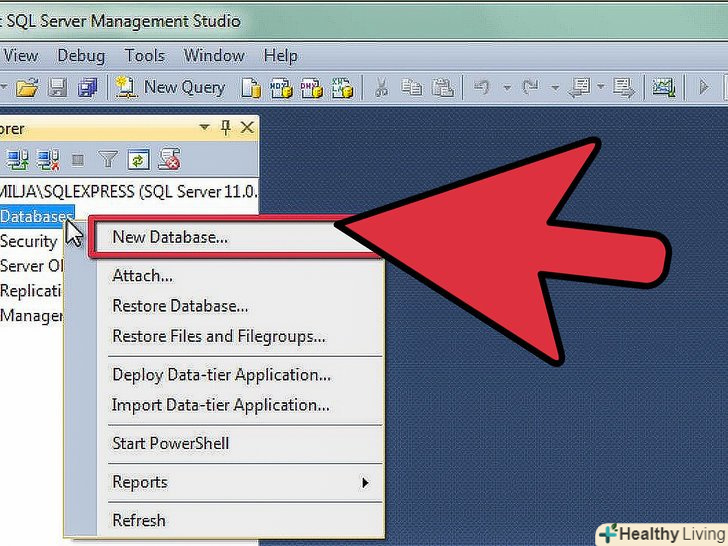The image size is (728, 546).
Task: Expand Reports via its submenu arrow
Action: [365, 483]
